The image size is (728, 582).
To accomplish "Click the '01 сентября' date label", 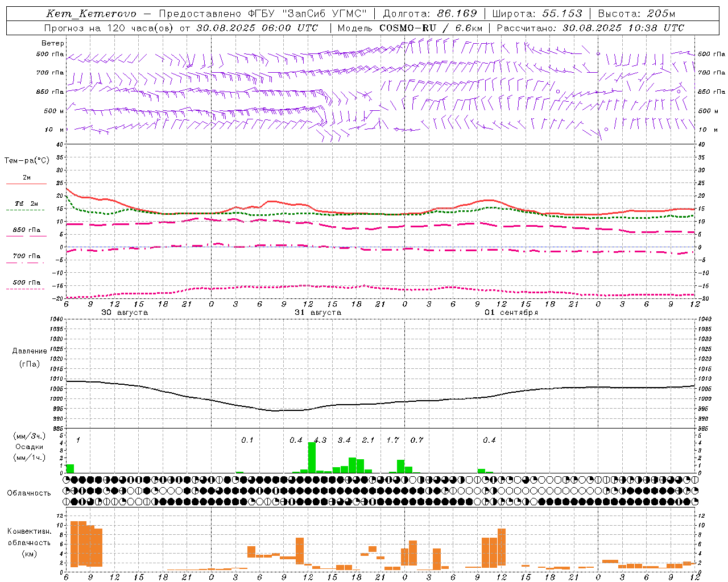I will click(x=511, y=313).
